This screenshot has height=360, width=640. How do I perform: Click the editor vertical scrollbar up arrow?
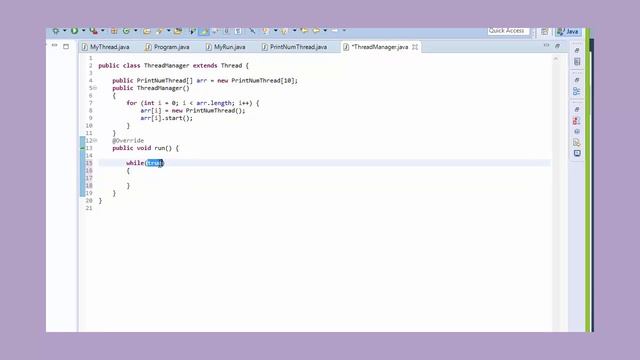pyautogui.click(x=556, y=59)
